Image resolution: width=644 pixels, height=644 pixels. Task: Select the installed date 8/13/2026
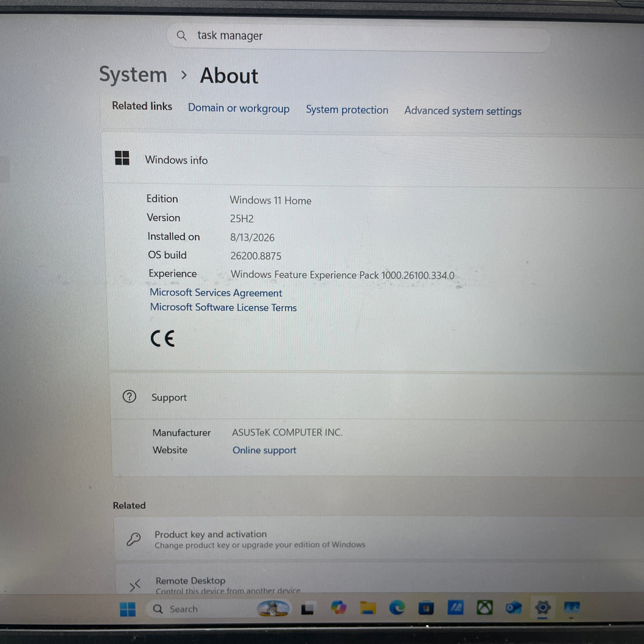click(x=252, y=237)
